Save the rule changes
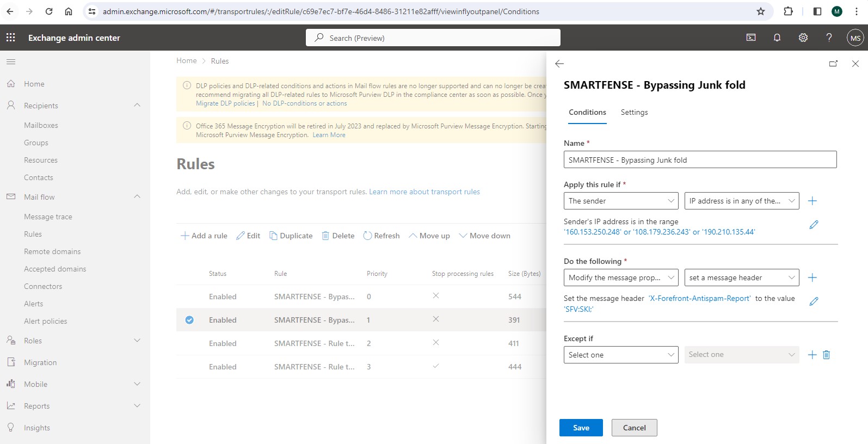 tap(581, 428)
